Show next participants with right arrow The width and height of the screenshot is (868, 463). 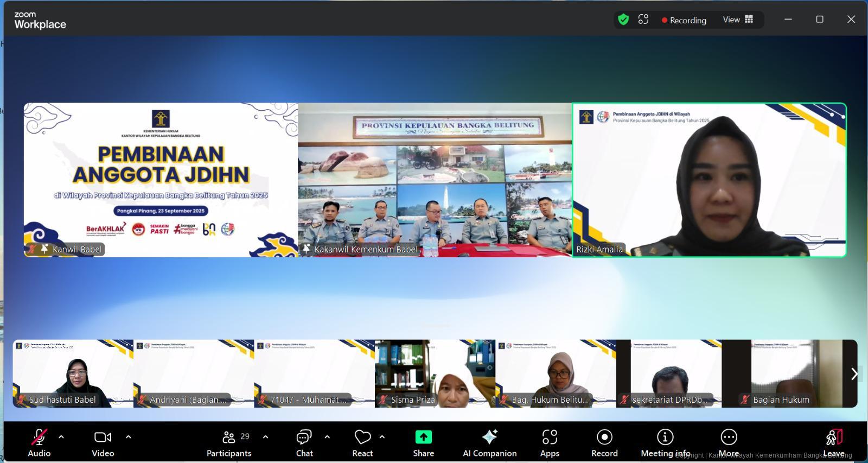[854, 374]
